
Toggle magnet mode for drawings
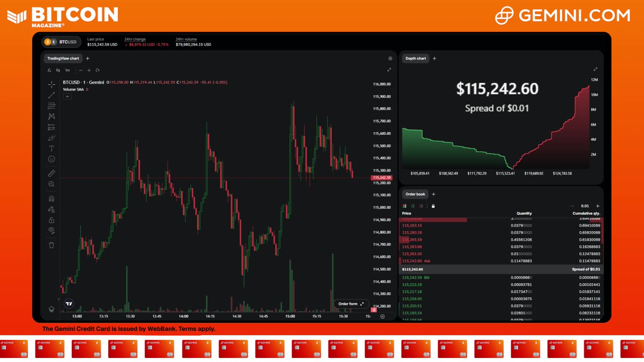click(x=51, y=199)
